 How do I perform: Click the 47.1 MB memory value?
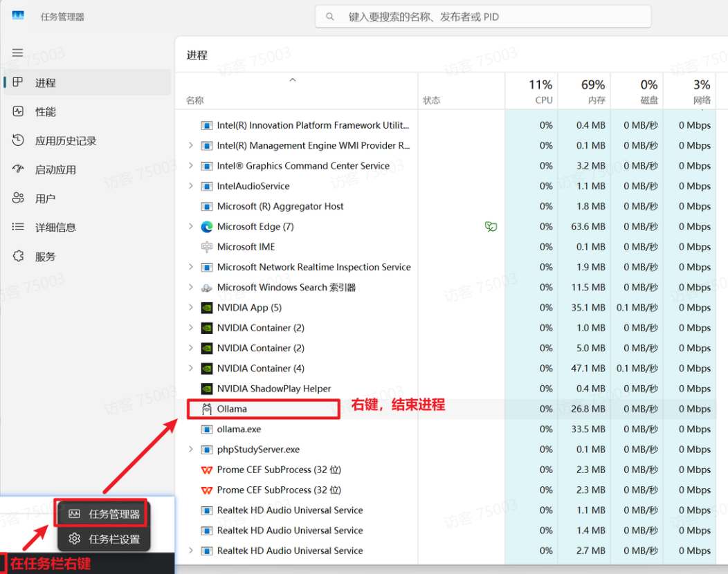click(x=588, y=369)
